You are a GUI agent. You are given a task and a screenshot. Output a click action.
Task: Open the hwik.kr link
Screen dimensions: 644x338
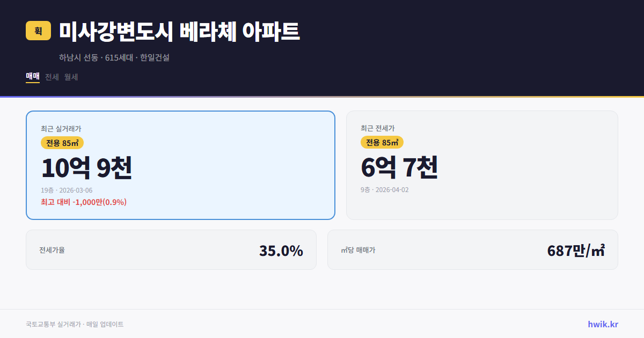point(602,324)
